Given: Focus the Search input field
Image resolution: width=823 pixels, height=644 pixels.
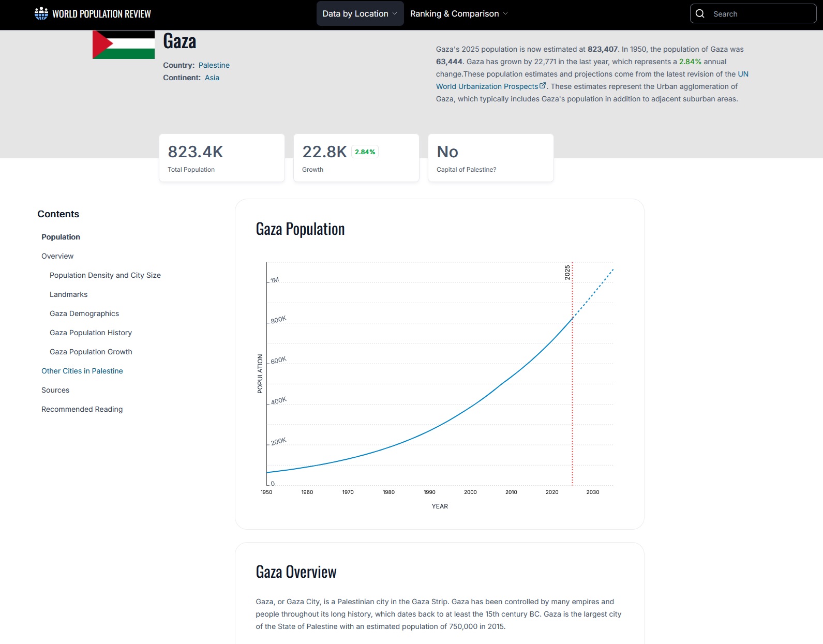Looking at the screenshot, I should (753, 13).
